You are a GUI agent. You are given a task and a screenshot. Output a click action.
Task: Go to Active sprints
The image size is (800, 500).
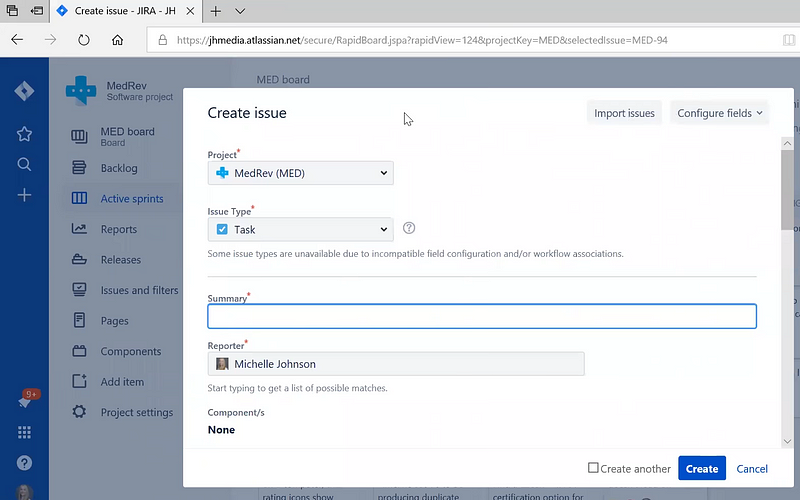132,198
